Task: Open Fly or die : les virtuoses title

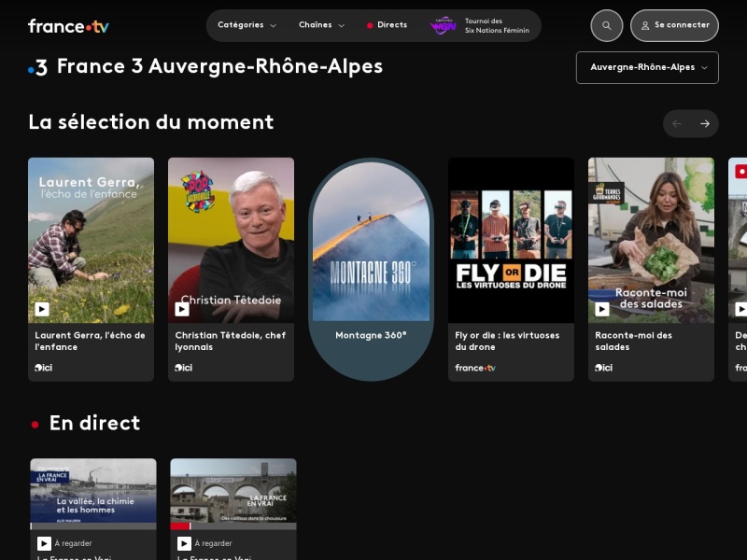Action: pyautogui.click(x=507, y=341)
